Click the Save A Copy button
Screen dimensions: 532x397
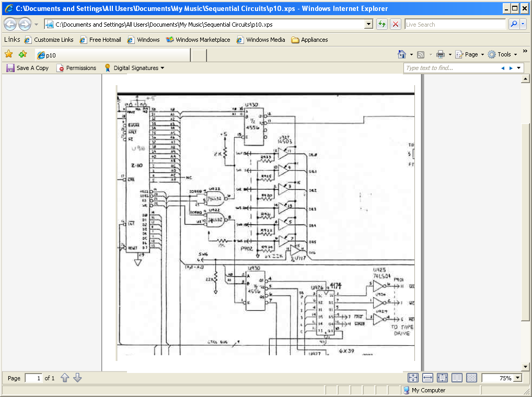[x=28, y=68]
